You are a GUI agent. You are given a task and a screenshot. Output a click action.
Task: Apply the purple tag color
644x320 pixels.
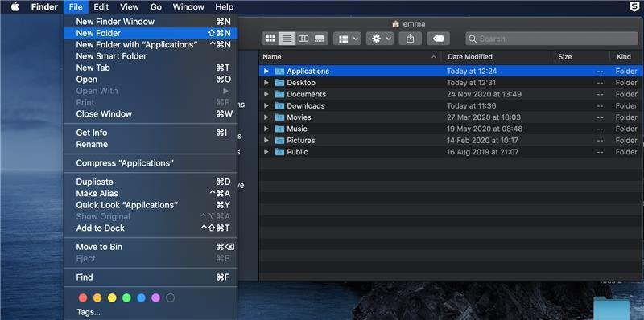(x=155, y=297)
